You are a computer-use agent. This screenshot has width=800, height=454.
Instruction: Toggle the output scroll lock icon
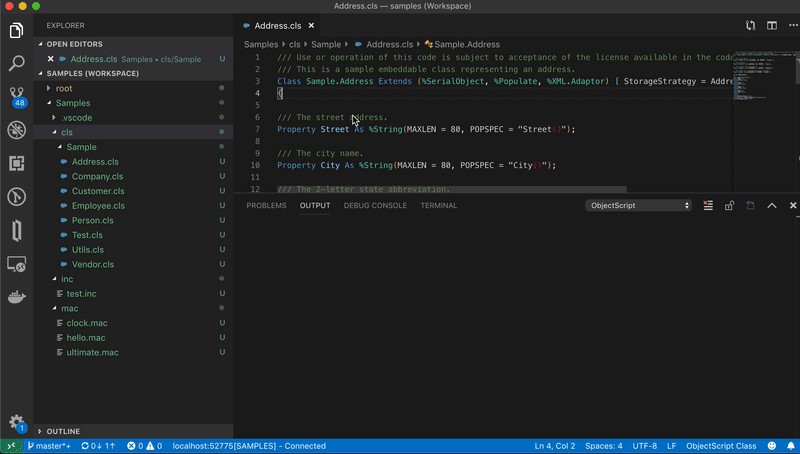pyautogui.click(x=729, y=205)
